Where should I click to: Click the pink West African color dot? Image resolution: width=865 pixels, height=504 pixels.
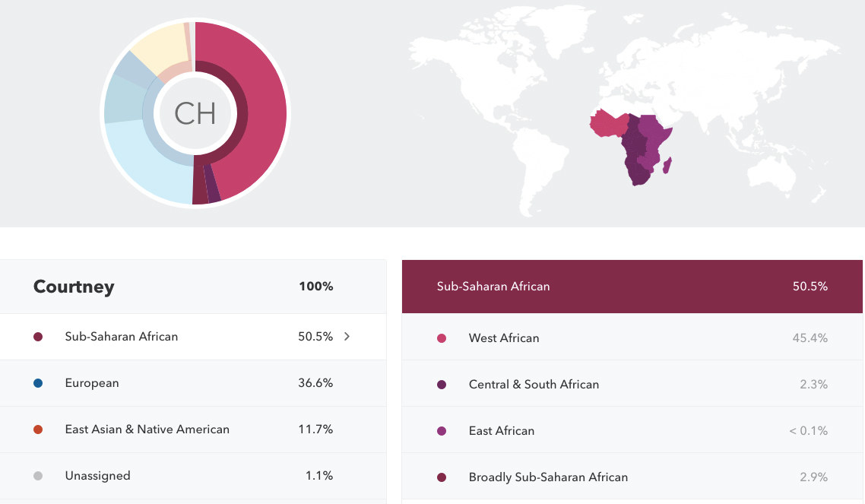coord(442,338)
